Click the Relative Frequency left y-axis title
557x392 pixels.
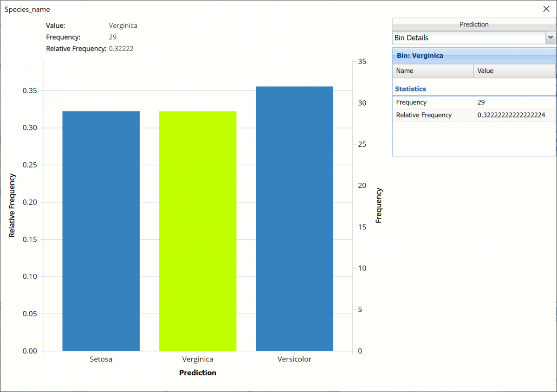12,206
